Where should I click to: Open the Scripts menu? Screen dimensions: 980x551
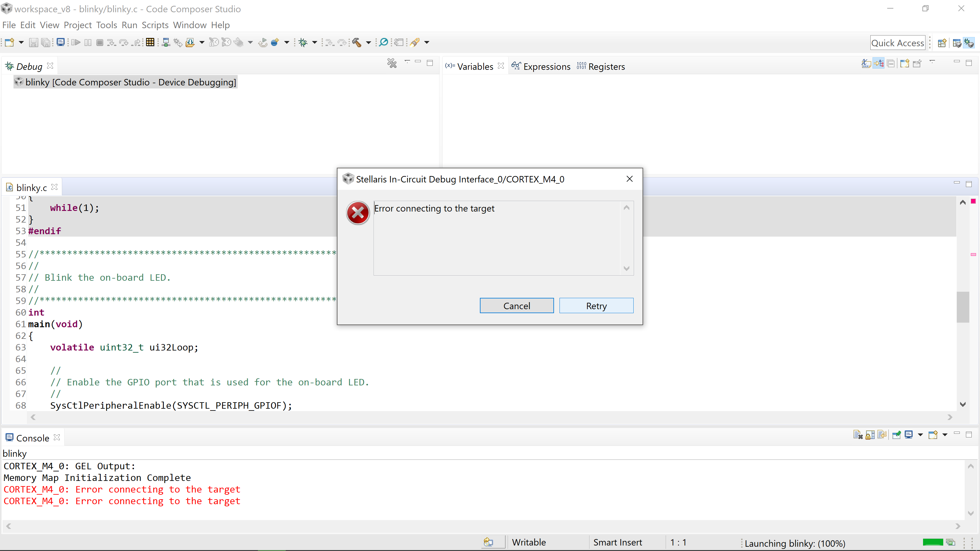tap(155, 25)
